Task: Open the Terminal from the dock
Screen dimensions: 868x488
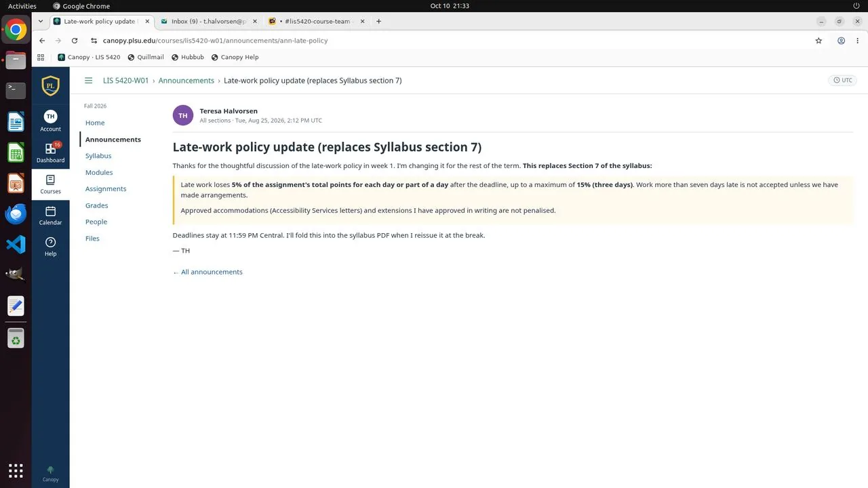Action: click(16, 89)
